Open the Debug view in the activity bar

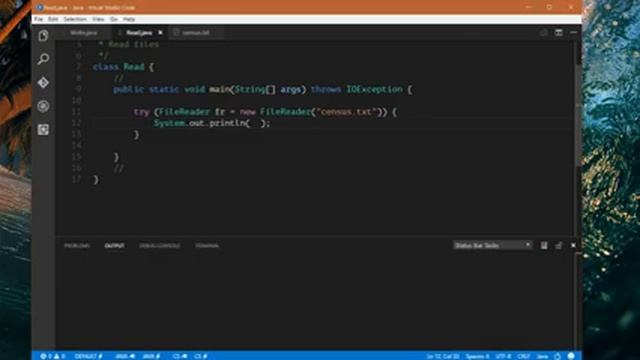coord(43,106)
